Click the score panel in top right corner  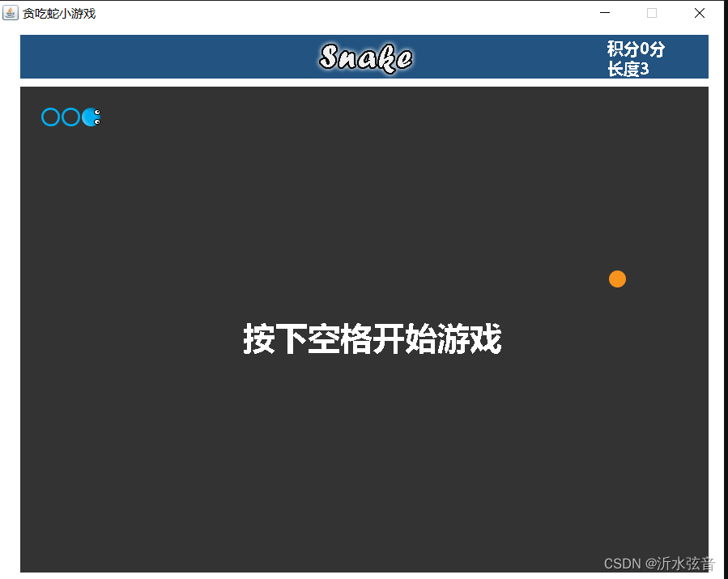pos(634,57)
